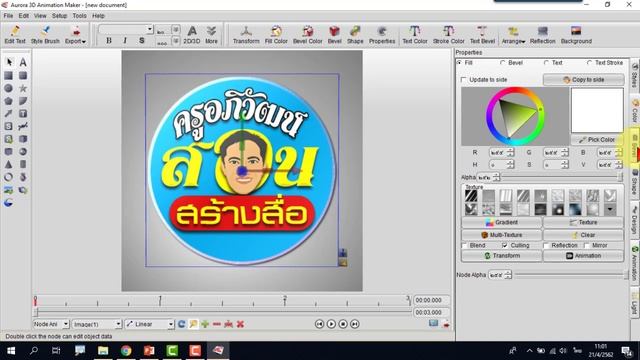Viewport: 640px width, 360px height.
Task: Select the Text radio option
Action: pos(546,63)
